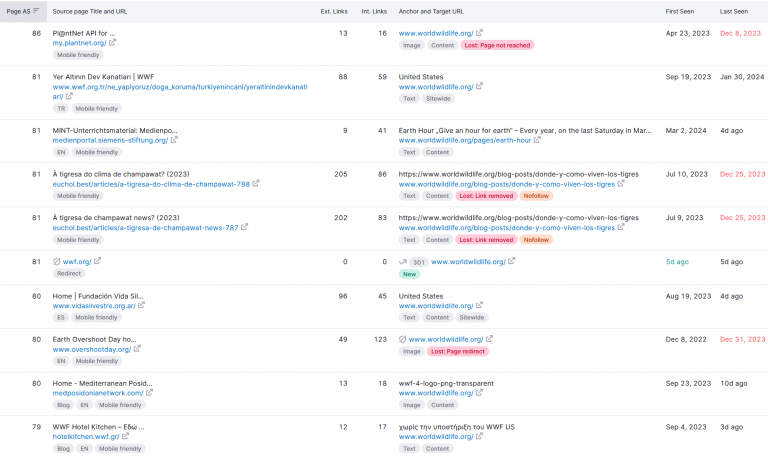Image resolution: width=768 pixels, height=457 pixels.
Task: Open external icon beside pages/earth-hour target URL
Action: click(x=537, y=140)
